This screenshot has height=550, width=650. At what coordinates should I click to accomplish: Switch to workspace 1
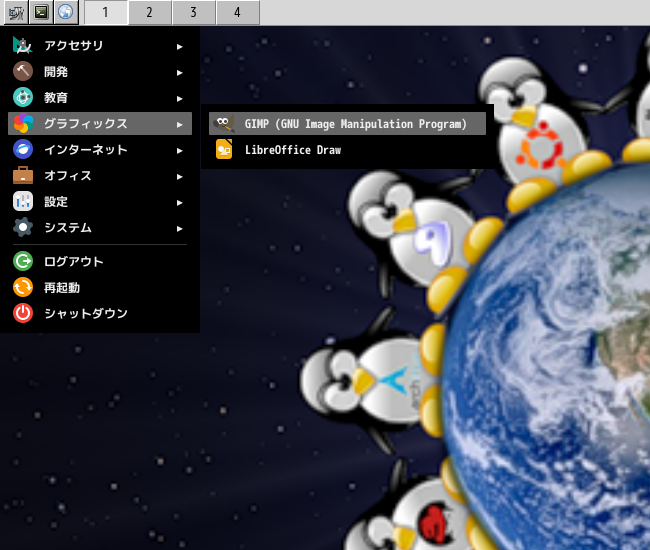(106, 12)
